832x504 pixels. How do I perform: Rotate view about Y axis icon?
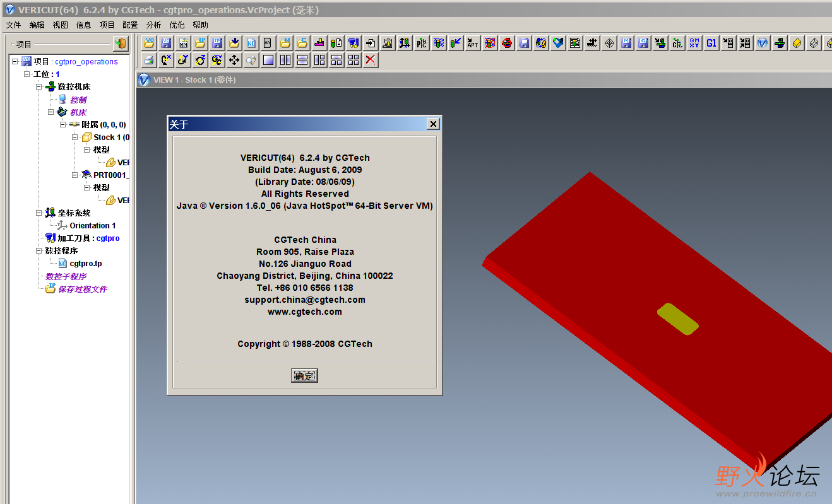[x=183, y=60]
